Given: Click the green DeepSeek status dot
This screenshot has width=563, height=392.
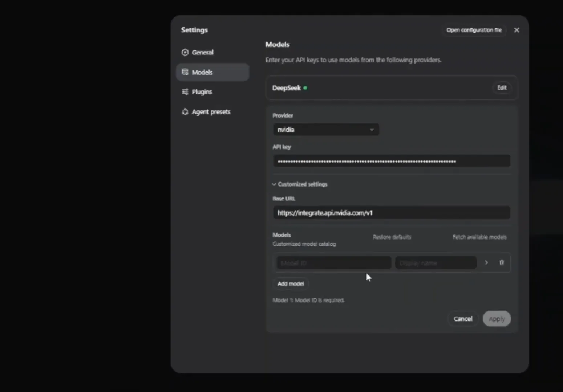Looking at the screenshot, I should click(305, 88).
